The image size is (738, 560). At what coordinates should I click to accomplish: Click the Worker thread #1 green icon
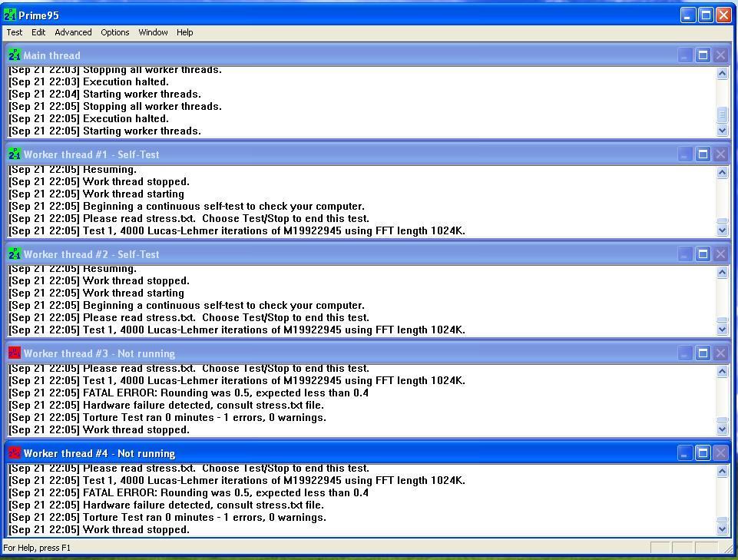coord(14,154)
